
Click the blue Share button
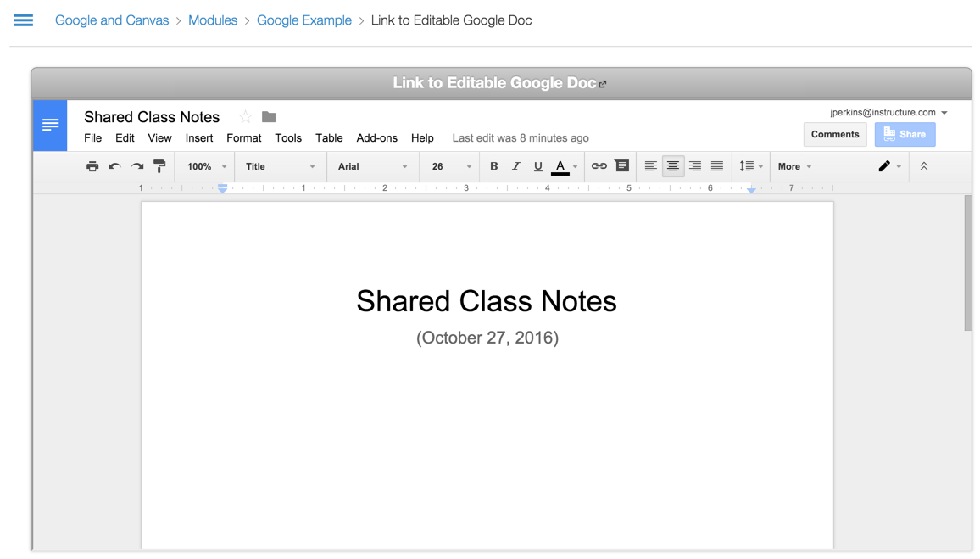point(905,134)
